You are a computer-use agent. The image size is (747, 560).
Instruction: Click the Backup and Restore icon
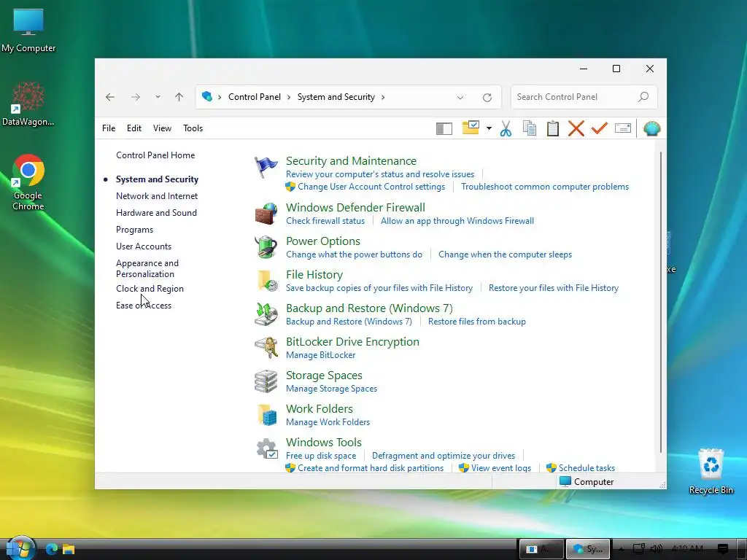[266, 314]
